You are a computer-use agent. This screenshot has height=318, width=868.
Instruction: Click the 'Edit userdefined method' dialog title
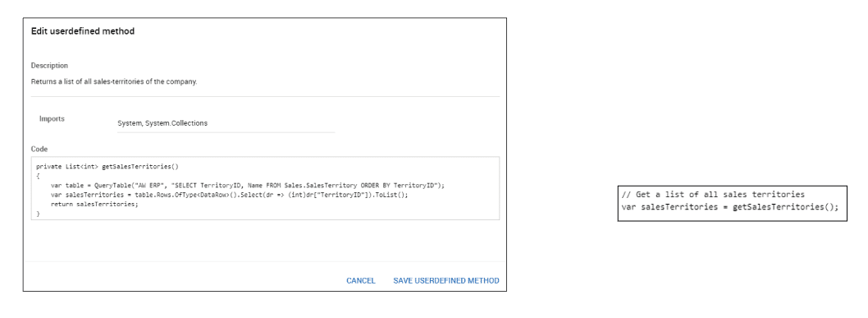83,31
